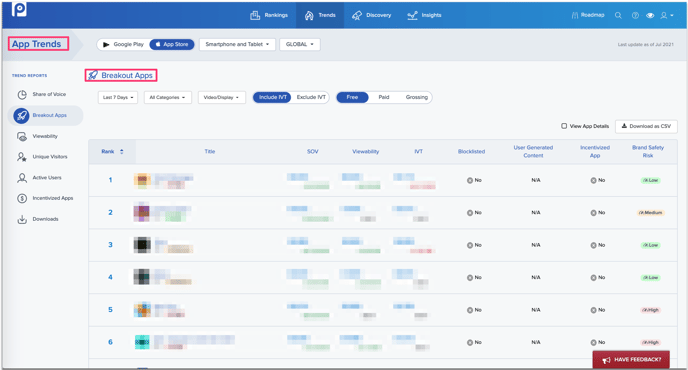688x370 pixels.
Task: Click the eye icon in header
Action: click(x=650, y=15)
